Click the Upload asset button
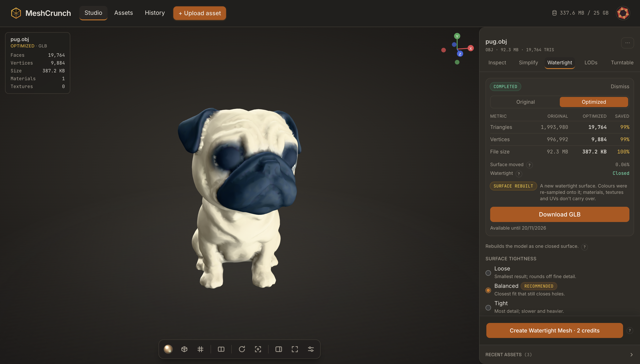The image size is (640, 364). tap(200, 13)
